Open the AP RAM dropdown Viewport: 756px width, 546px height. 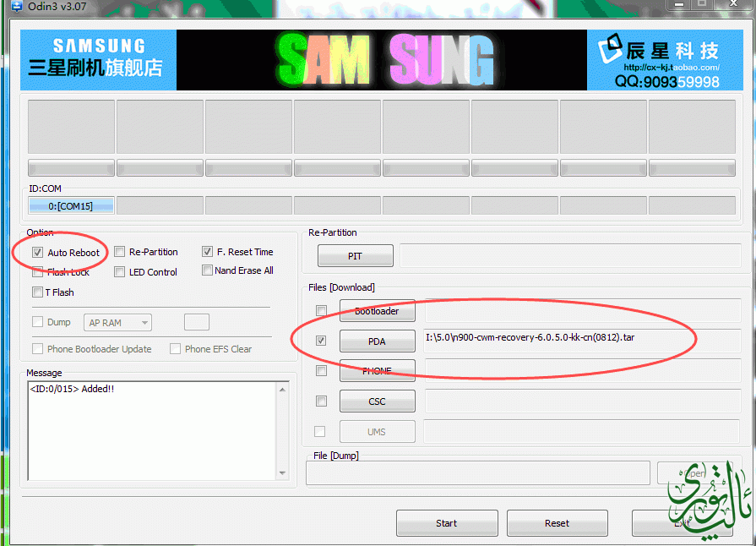tap(117, 323)
